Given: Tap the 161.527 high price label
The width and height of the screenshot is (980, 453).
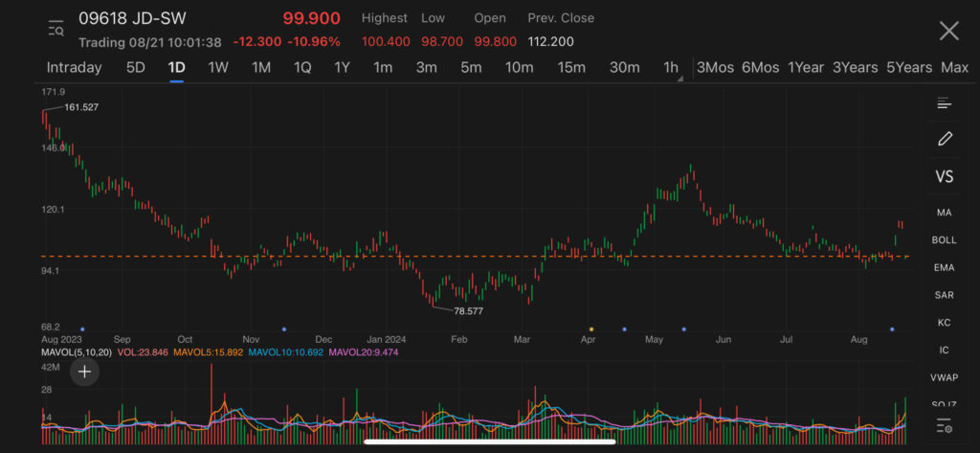Looking at the screenshot, I should point(81,107).
